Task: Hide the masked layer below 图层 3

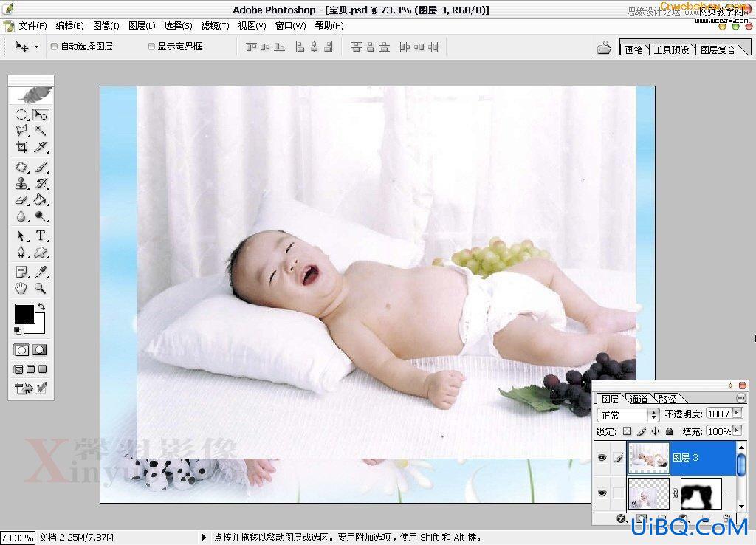Action: tap(602, 493)
